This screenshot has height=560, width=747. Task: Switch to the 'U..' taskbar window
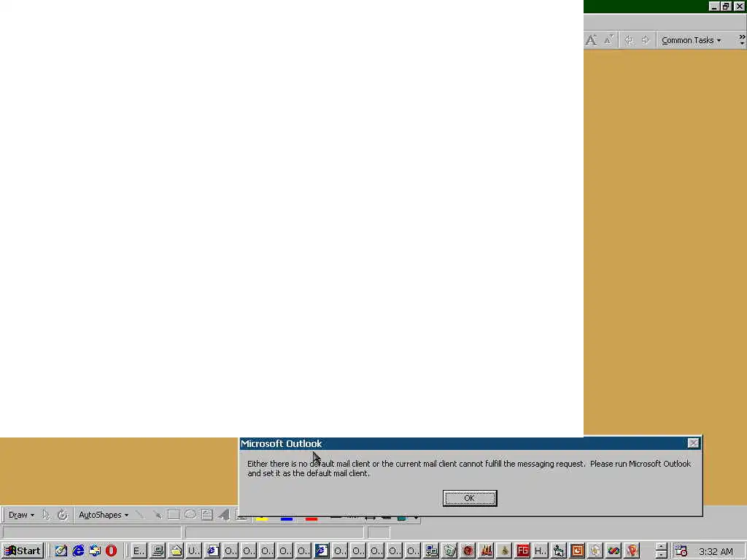point(194,551)
